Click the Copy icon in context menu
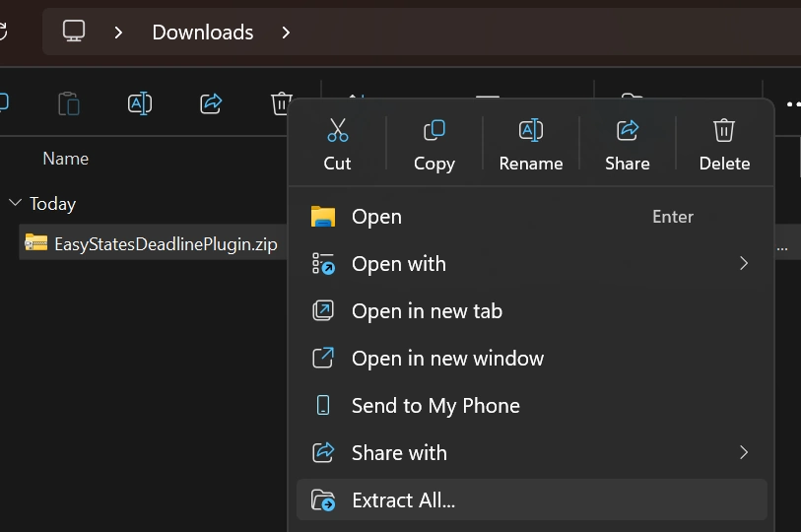801x532 pixels. pos(434,144)
